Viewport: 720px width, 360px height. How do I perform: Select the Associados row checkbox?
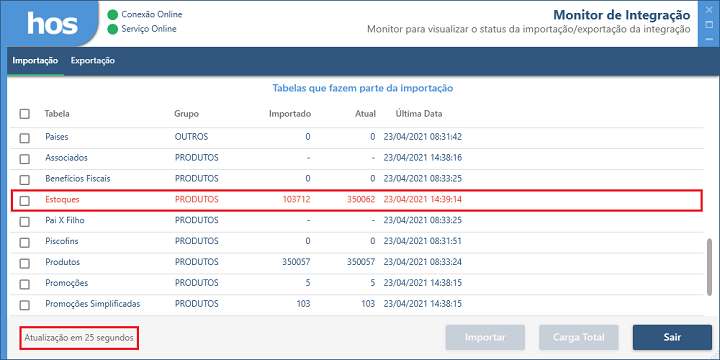24,158
